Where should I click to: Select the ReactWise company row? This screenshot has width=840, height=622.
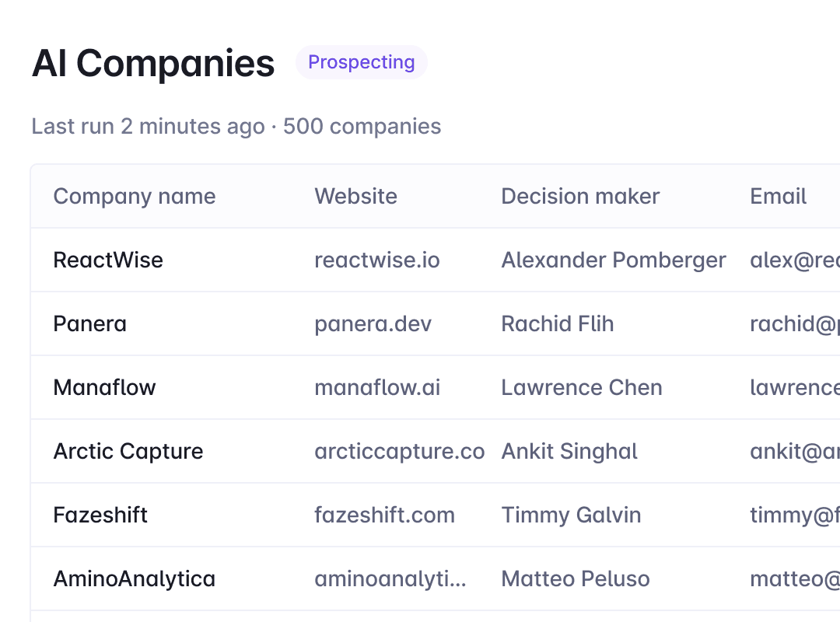click(x=108, y=260)
